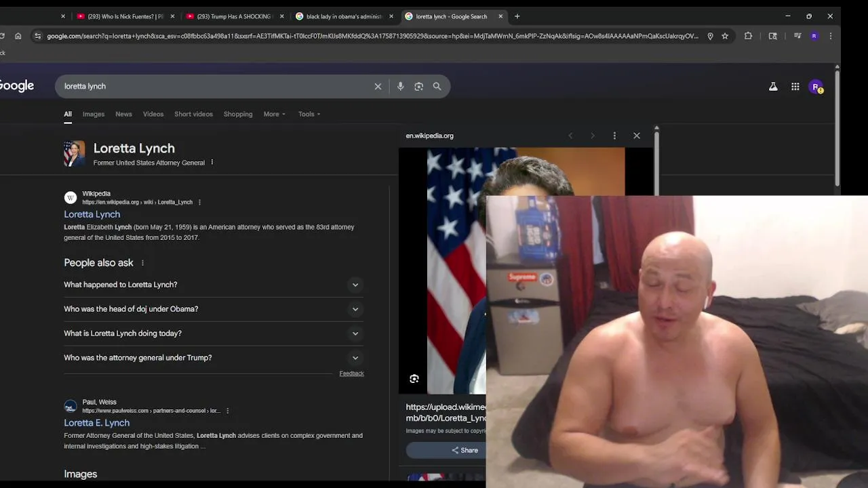Open options beside 'Former United States Attorney General'
868x488 pixels.
point(212,163)
